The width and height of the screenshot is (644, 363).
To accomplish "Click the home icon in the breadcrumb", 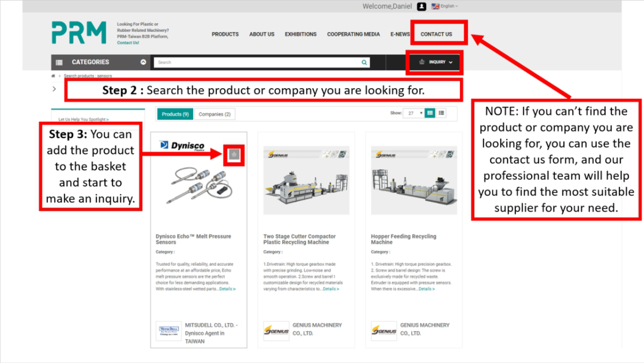I will pyautogui.click(x=53, y=76).
